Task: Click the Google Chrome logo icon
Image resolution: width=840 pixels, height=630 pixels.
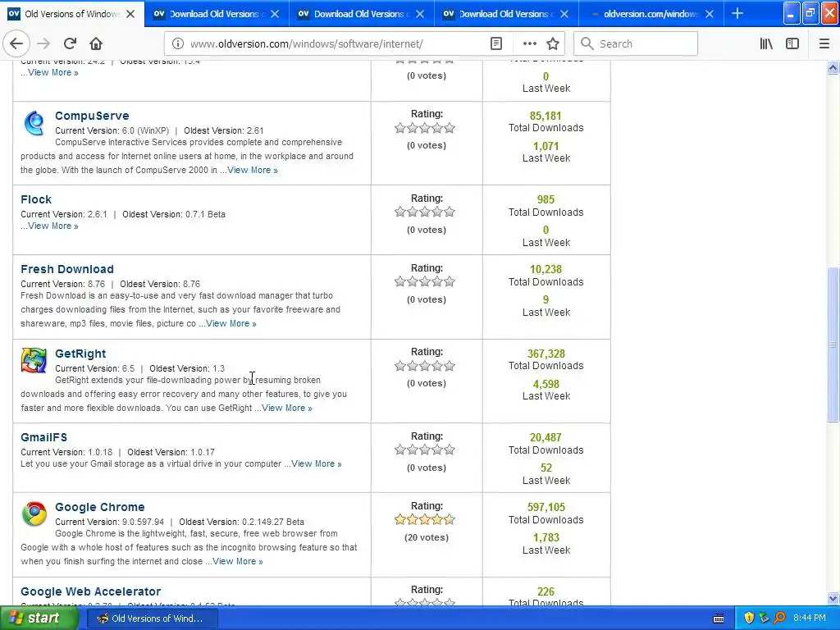Action: pos(34,514)
